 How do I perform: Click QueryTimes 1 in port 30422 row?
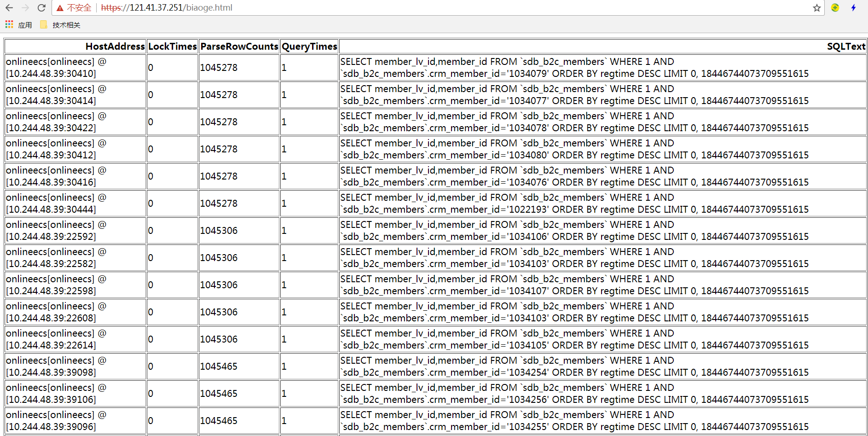[x=309, y=122]
